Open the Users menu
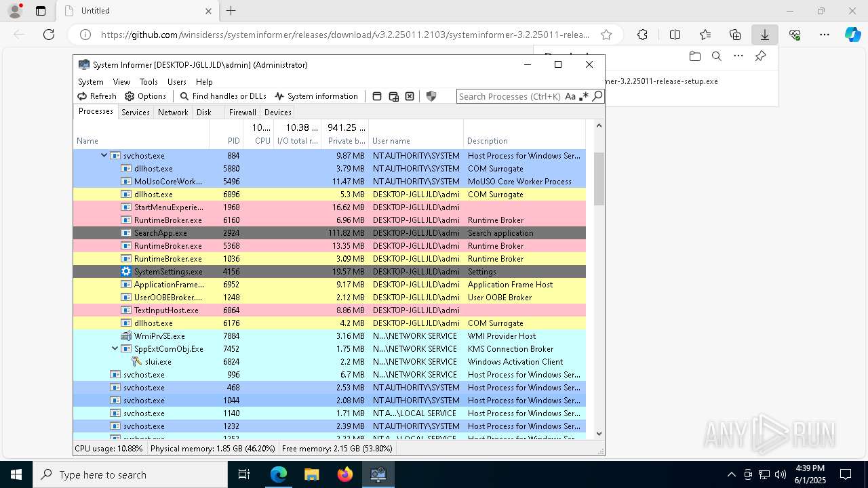Viewport: 868px width, 488px height. [177, 81]
